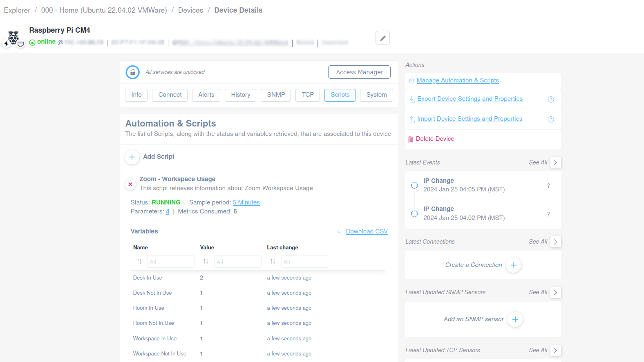Screen dimensions: 644x362
Task: Click the Add an SNMP sensor text
Action: tap(474, 320)
